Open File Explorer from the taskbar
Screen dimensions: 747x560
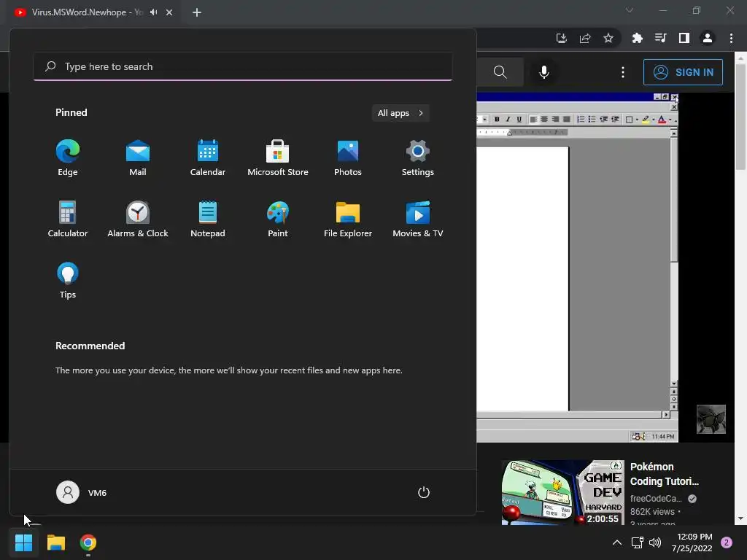55,542
